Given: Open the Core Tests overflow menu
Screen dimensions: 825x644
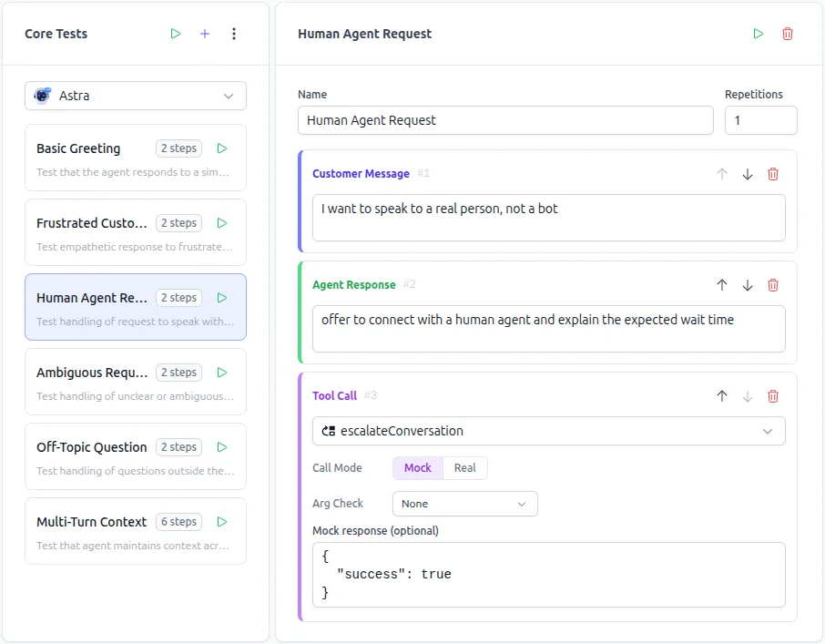Looking at the screenshot, I should pos(233,33).
